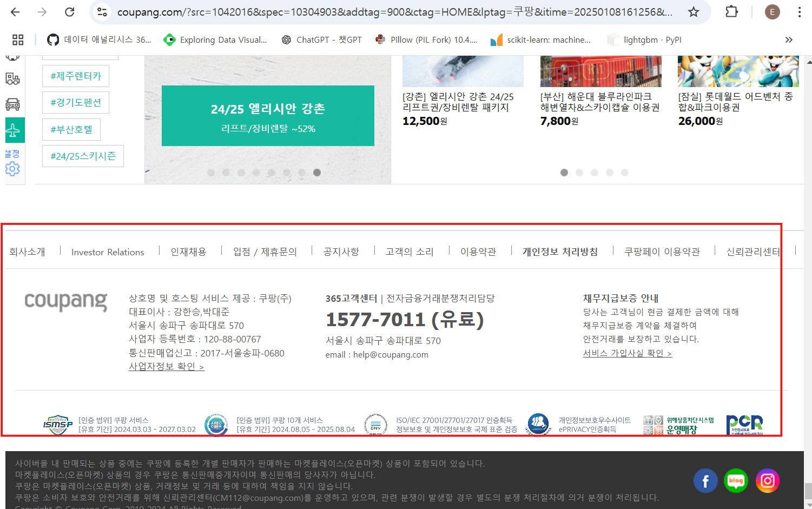Open the 공지사항 footer menu
Image resolution: width=812 pixels, height=509 pixels.
click(341, 252)
